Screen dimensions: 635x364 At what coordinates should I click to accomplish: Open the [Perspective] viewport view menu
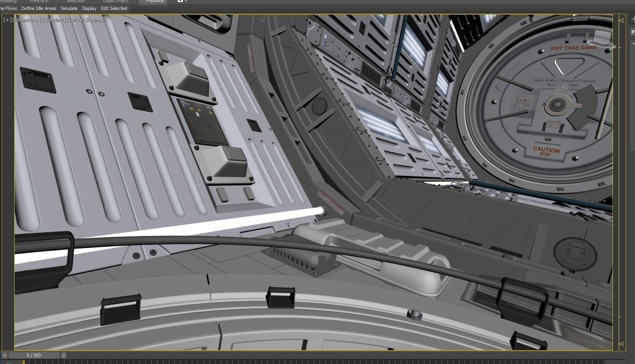coord(27,20)
